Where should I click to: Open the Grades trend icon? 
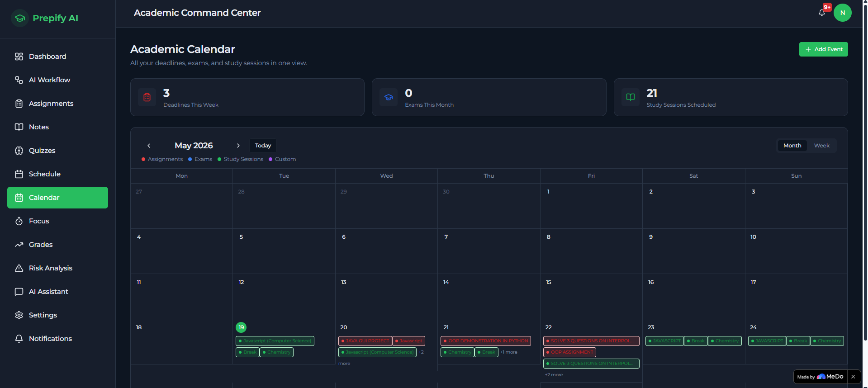coord(19,245)
